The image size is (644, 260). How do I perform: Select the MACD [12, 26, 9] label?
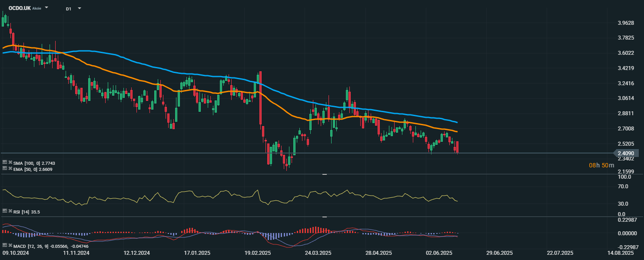tap(30, 246)
